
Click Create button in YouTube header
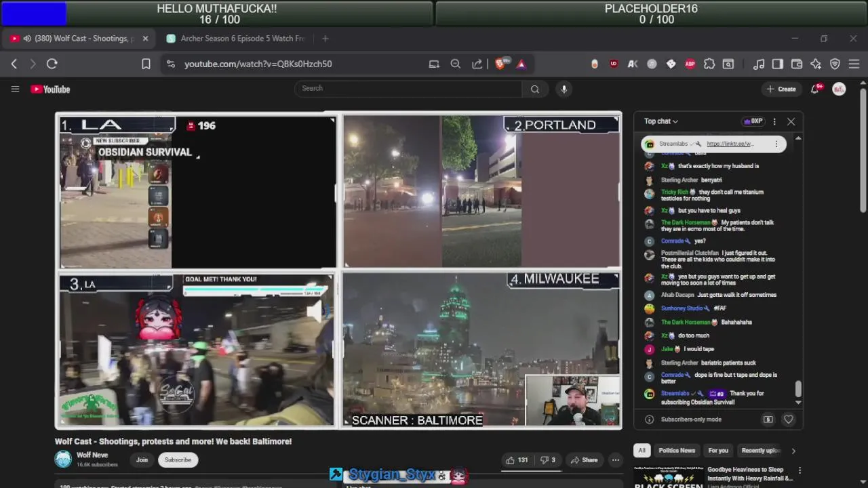[781, 89]
